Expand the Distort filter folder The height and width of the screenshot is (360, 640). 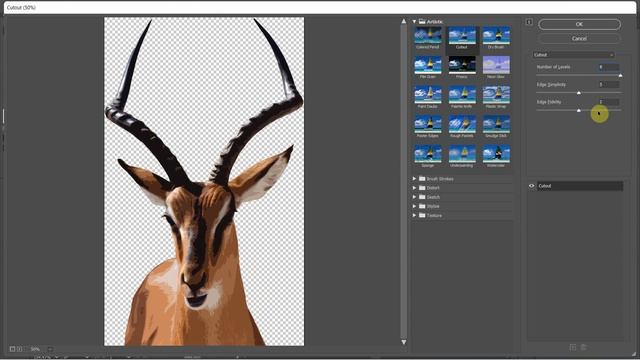tap(414, 188)
